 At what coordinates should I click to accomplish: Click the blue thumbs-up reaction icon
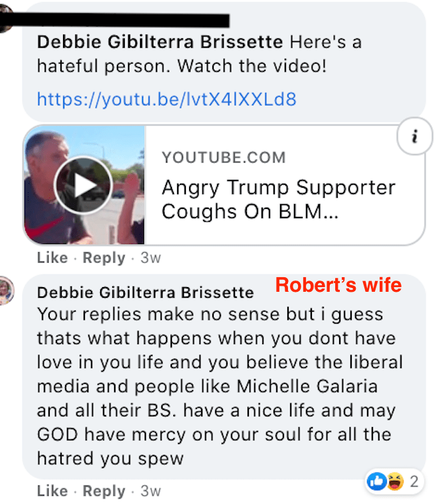[x=376, y=481]
